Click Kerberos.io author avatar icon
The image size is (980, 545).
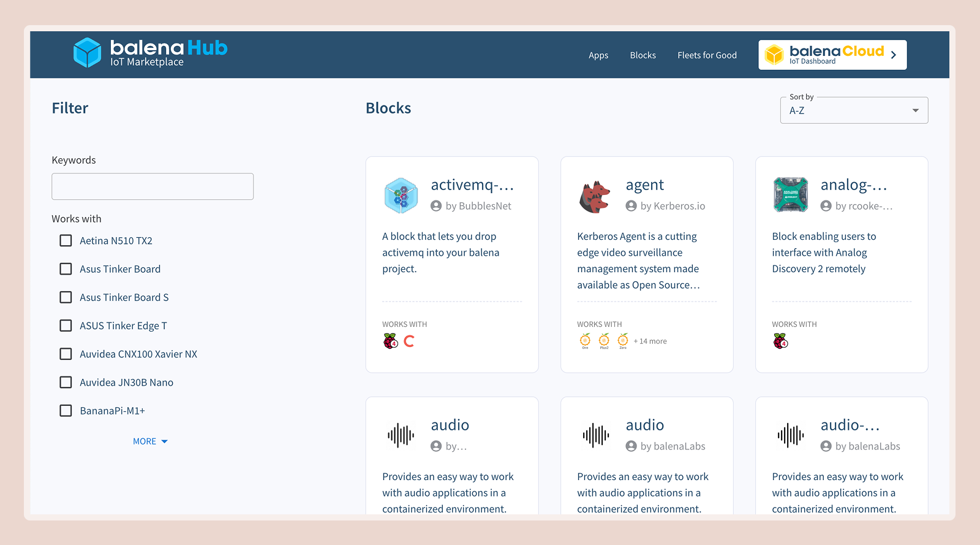click(631, 206)
